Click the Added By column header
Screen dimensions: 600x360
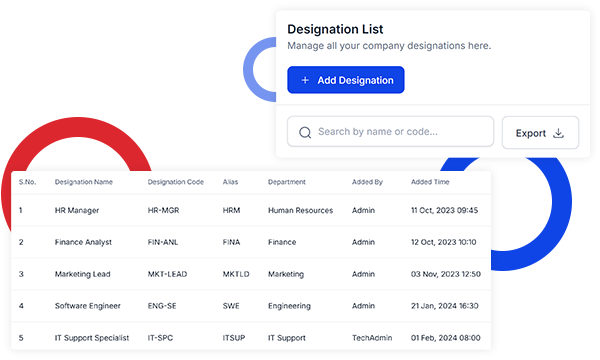367,182
